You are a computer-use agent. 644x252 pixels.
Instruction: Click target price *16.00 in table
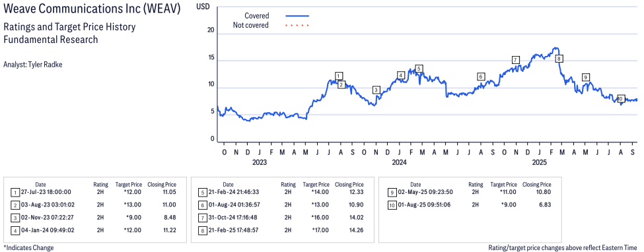tap(320, 218)
